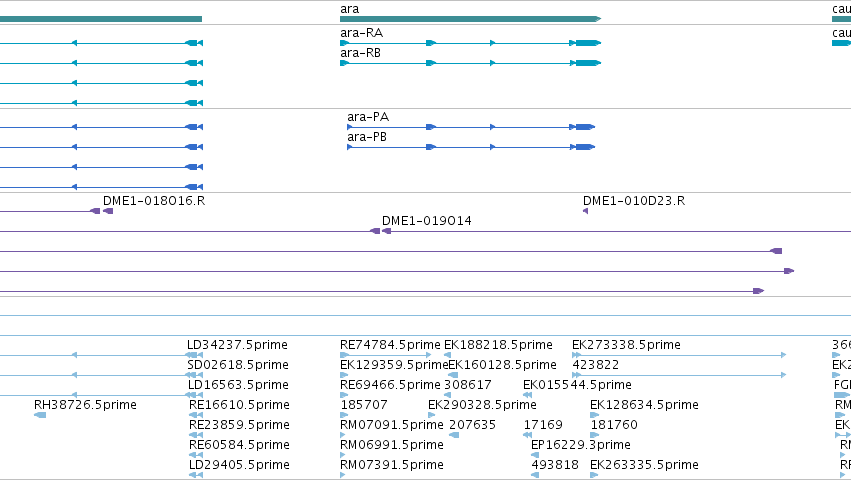Select EST RE23859.5prime
Image resolution: width=851 pixels, height=480 pixels.
click(239, 425)
